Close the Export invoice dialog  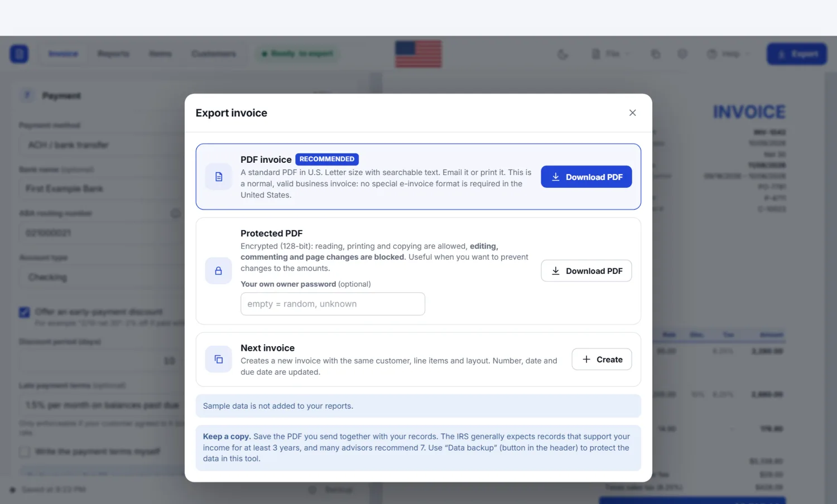click(632, 113)
